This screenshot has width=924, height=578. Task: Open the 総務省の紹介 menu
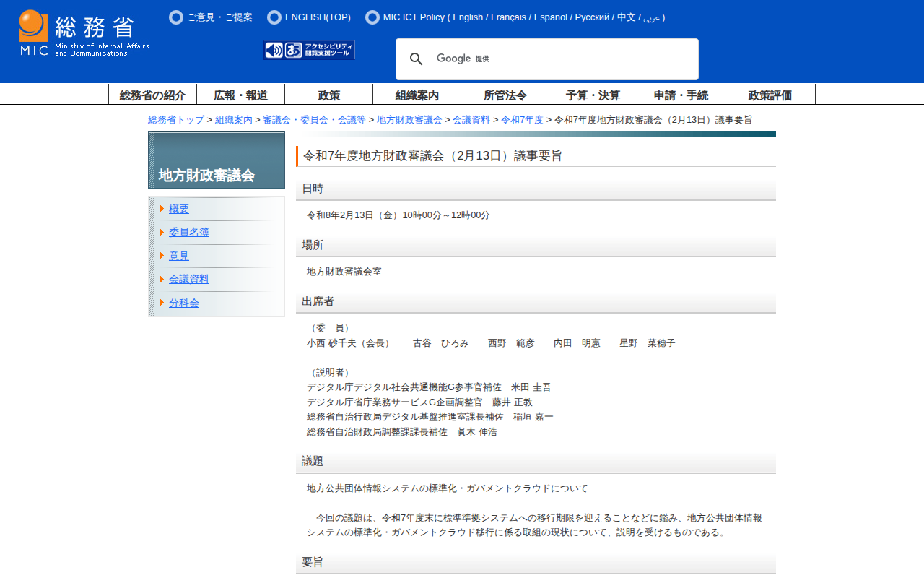(152, 95)
